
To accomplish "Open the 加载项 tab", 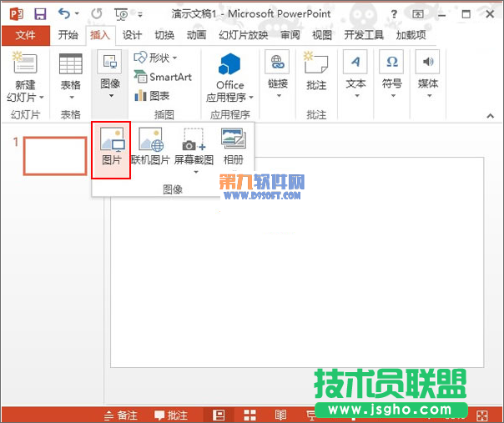I will pos(411,35).
